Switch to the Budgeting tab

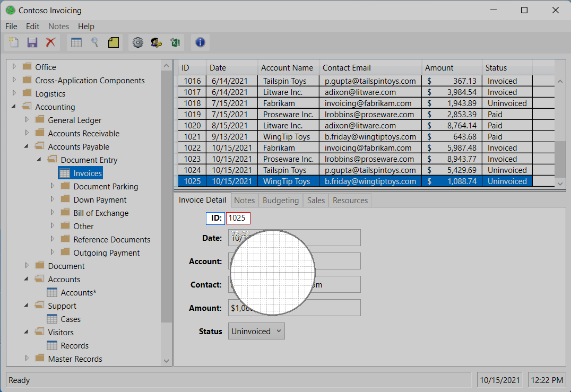(280, 200)
